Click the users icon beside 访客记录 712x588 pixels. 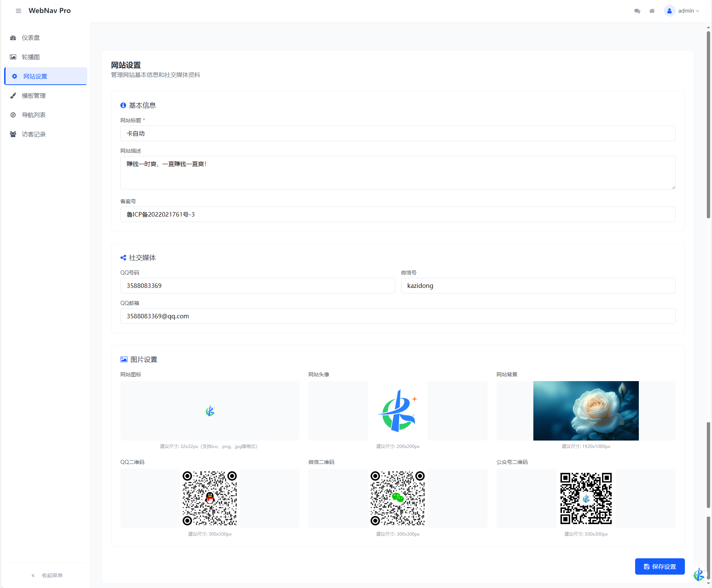[13, 134]
